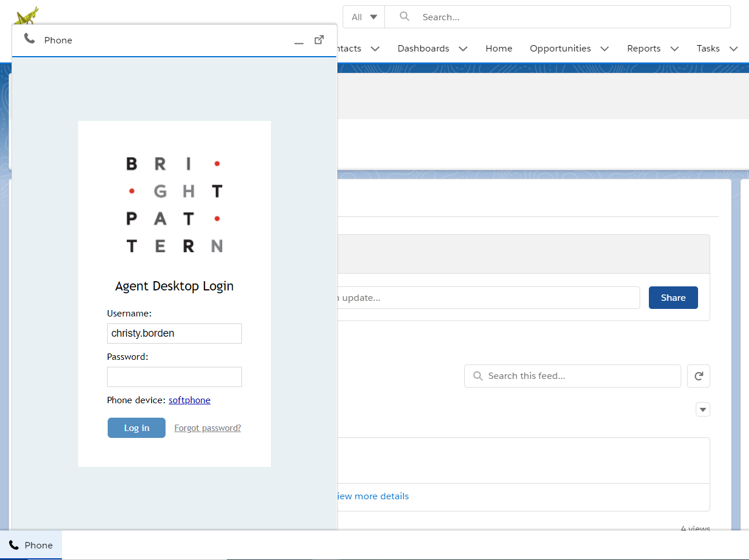Click the Bright Pattern logo
This screenshot has height=560, width=749.
click(x=174, y=205)
